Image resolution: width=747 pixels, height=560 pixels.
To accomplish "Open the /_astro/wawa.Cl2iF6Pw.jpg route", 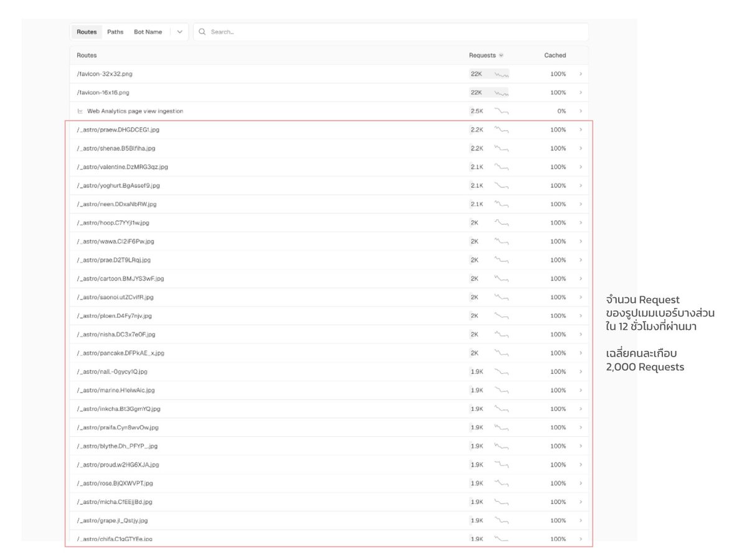I will [x=115, y=241].
